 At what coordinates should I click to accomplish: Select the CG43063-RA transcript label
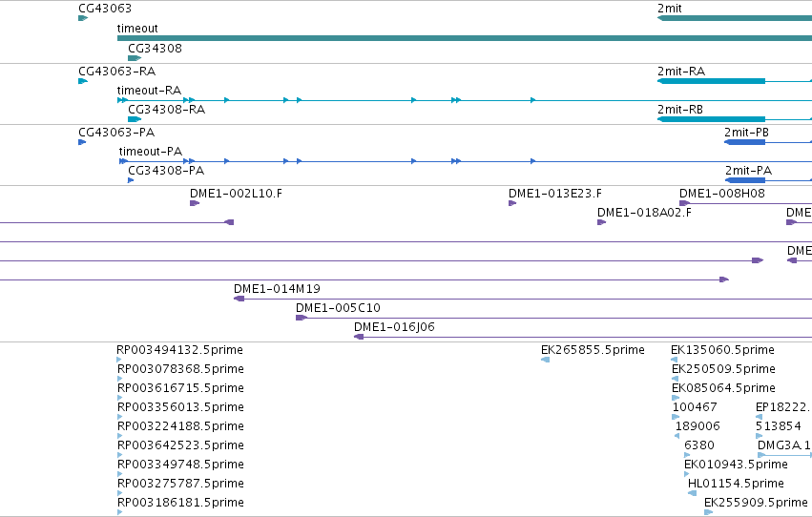click(x=117, y=72)
